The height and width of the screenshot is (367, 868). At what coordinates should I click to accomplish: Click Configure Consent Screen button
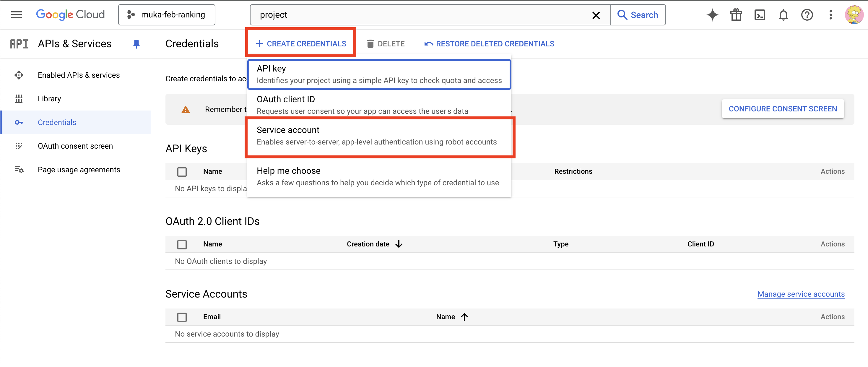782,109
